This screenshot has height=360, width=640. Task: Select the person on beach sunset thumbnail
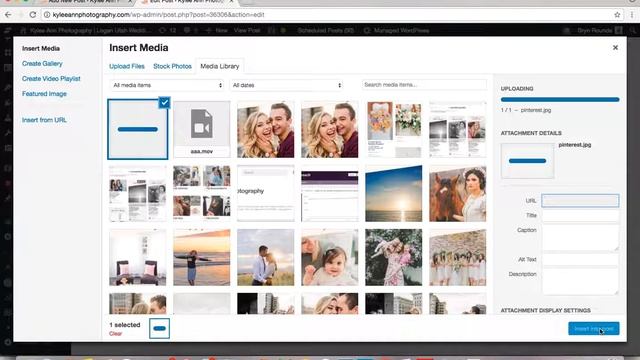pyautogui.click(x=202, y=257)
